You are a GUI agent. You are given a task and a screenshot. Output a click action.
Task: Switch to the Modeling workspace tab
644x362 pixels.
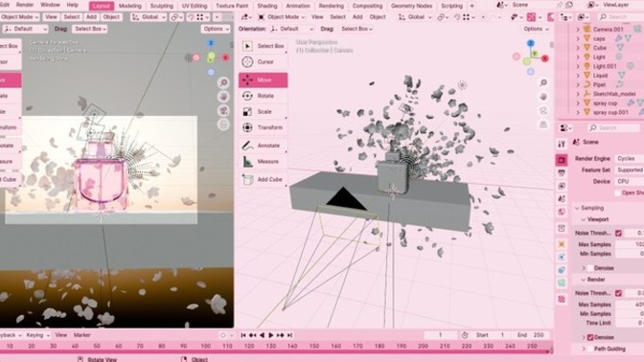(x=129, y=6)
